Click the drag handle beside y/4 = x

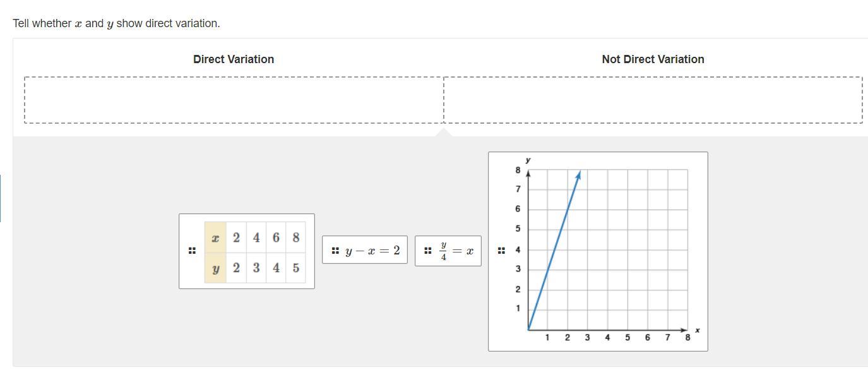pyautogui.click(x=428, y=251)
